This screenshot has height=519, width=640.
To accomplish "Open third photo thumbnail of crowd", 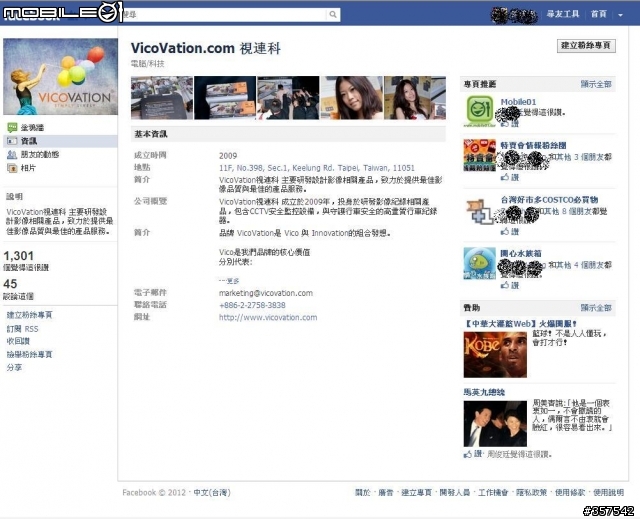I will tap(289, 98).
